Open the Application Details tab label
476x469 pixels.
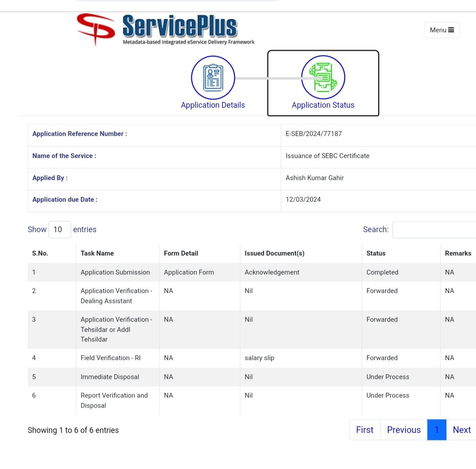(213, 105)
